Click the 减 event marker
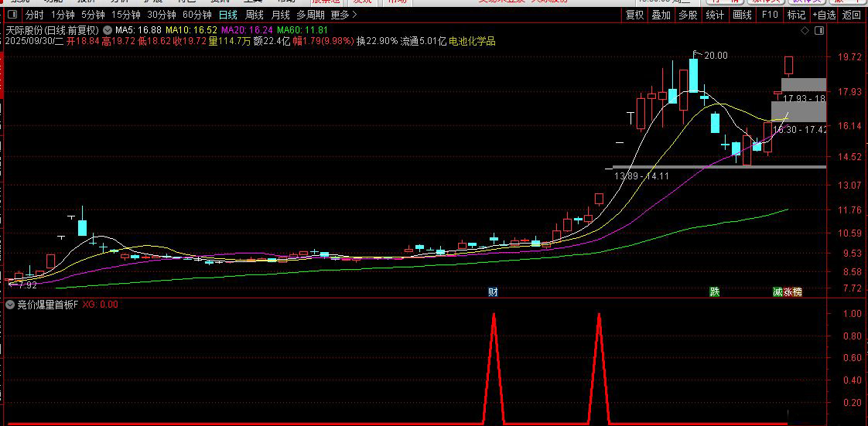The height and width of the screenshot is (426, 868). click(777, 292)
